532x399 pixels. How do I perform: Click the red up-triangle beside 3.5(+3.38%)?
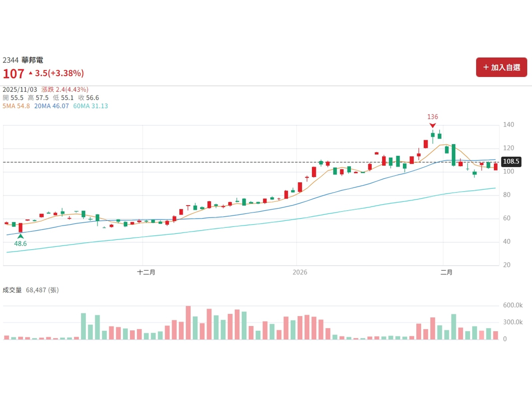pos(31,73)
